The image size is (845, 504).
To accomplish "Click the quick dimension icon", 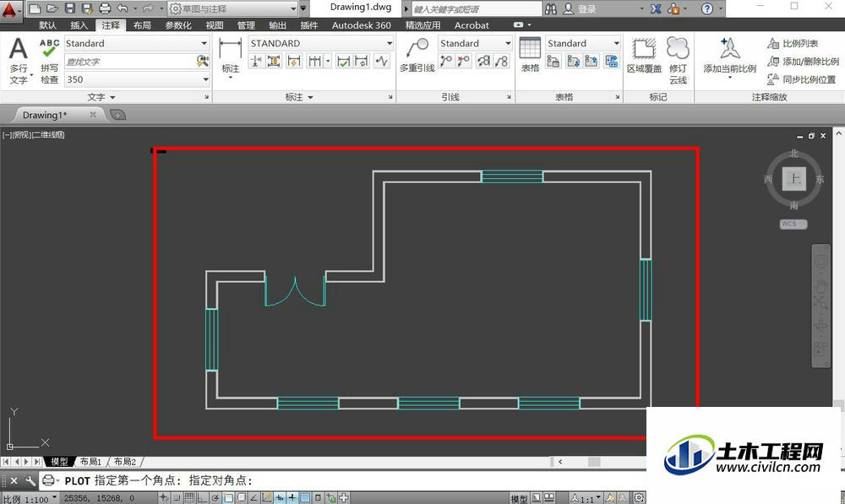I will point(294,62).
